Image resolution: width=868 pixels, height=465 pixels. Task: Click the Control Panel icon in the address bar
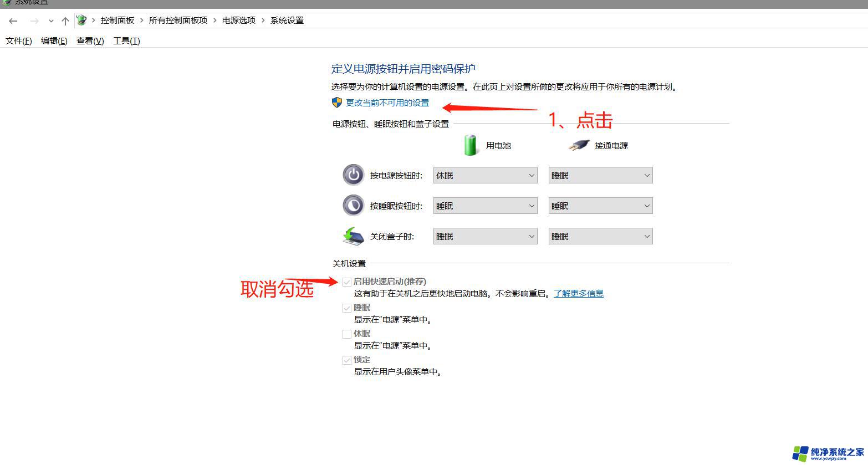[81, 21]
